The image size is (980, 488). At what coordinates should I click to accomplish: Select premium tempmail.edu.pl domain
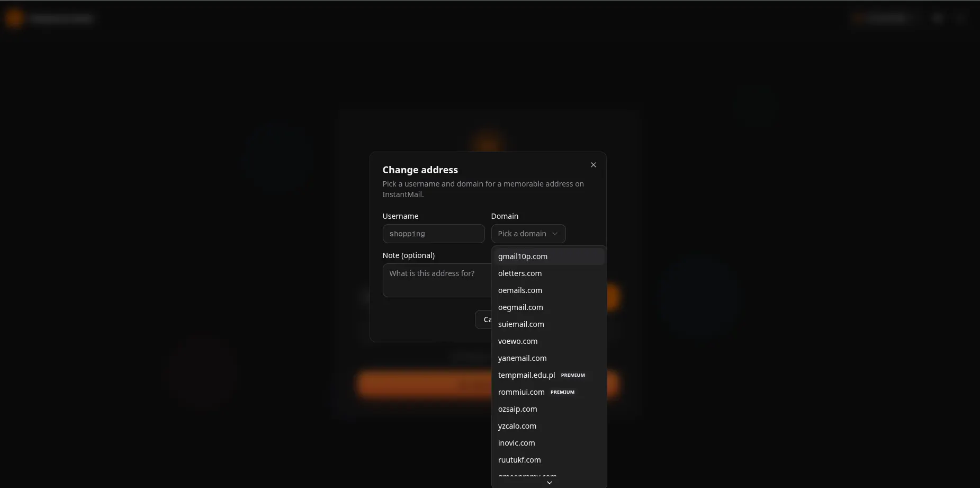tap(549, 375)
